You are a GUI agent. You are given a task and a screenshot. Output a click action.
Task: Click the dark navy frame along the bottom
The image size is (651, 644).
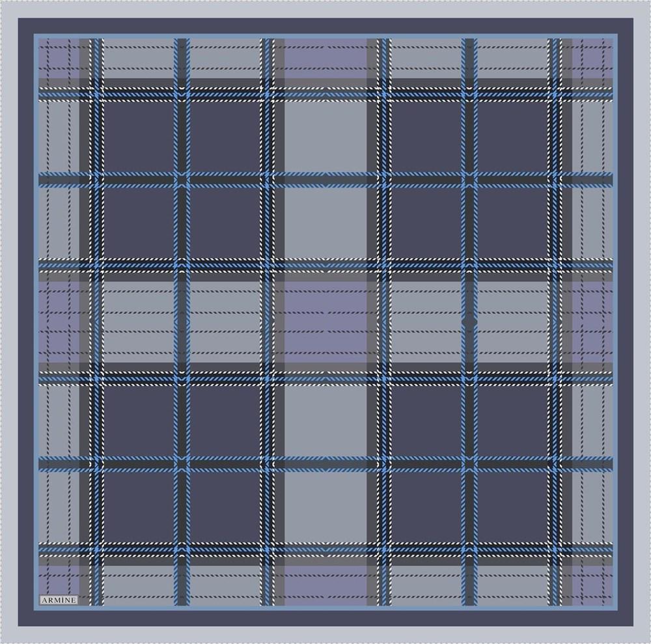325,617
